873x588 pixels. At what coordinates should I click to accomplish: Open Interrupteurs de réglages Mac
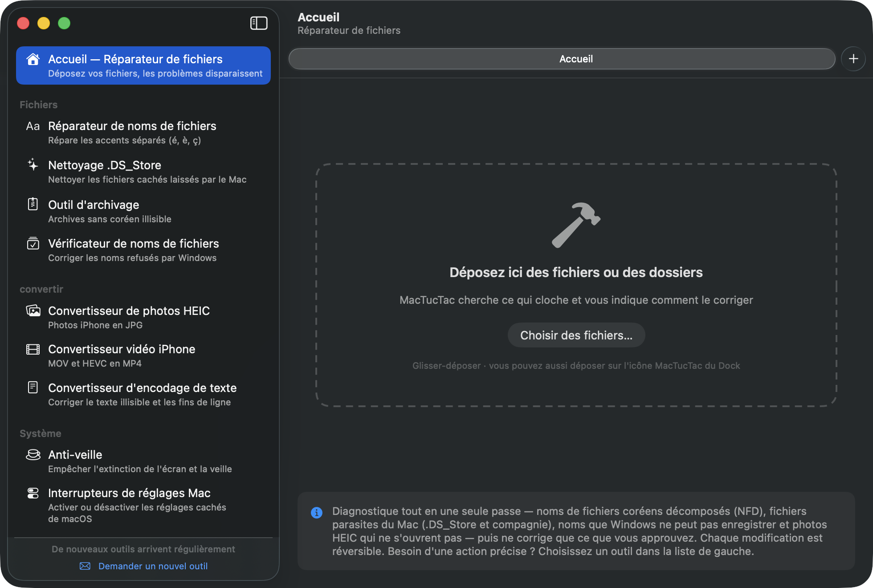point(143,505)
